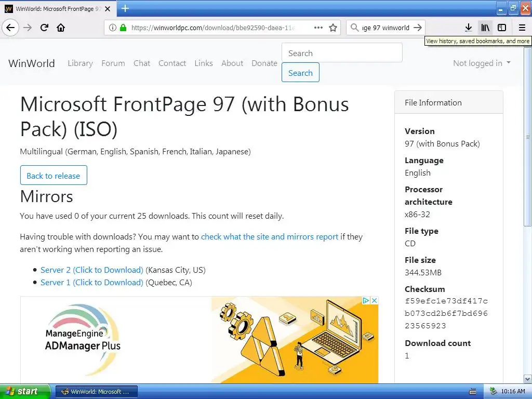Download from Server 1 Quebec
Screen dimensions: 532x399
[91, 282]
